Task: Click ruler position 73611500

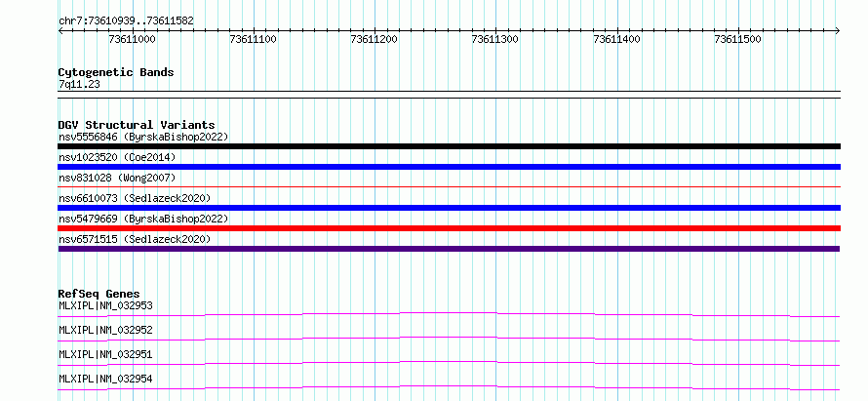Action: click(738, 39)
